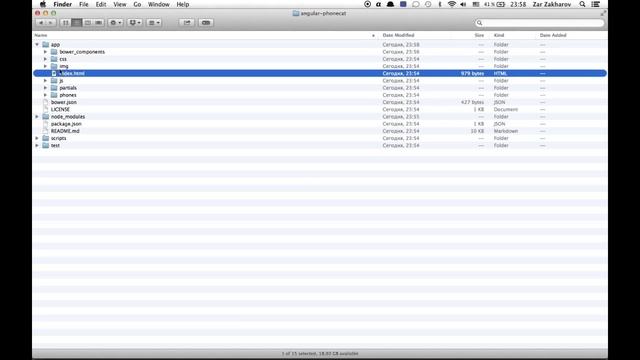Screen dimensions: 640x360
Task: Switch to icon view
Action: (x=65, y=22)
